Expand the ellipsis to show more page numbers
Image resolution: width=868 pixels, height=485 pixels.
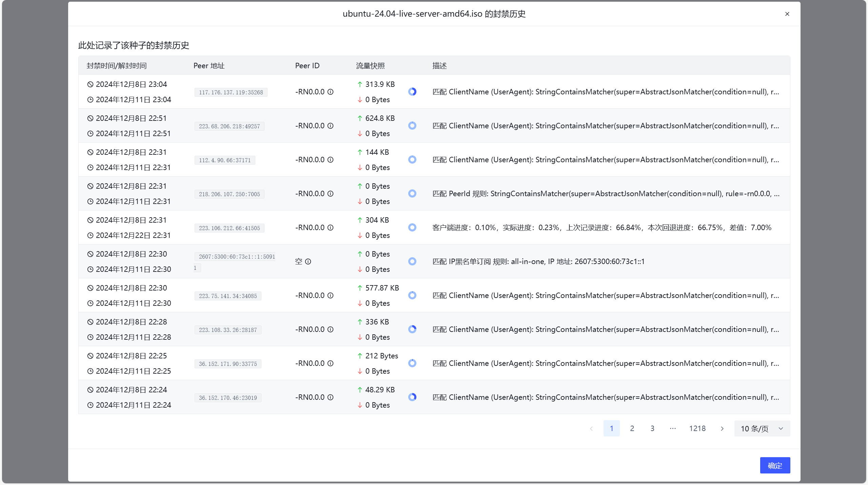672,428
